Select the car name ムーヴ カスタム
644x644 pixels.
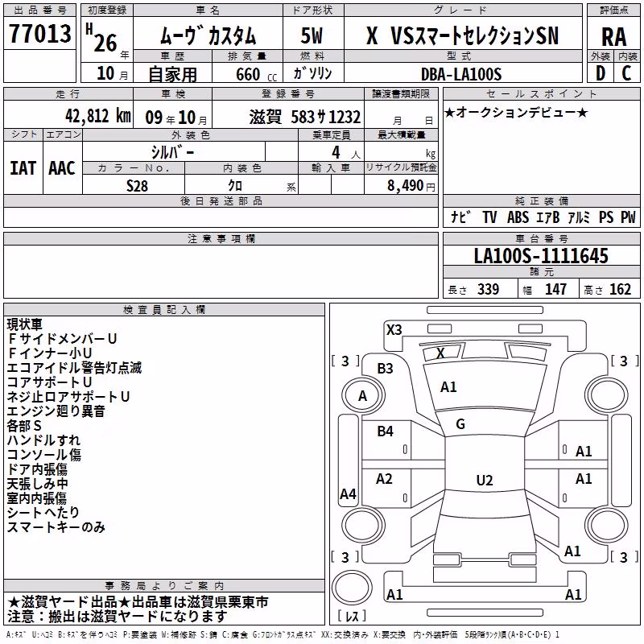coord(208,35)
